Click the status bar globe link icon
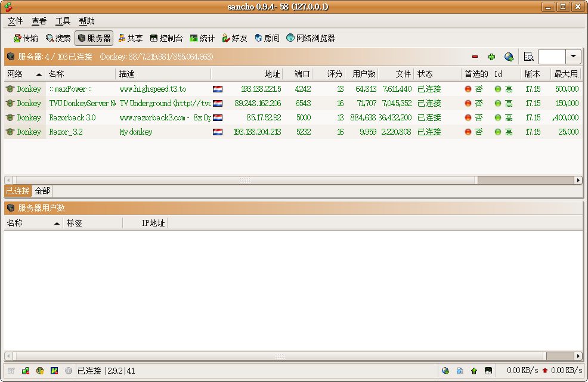Viewport: 588px width, 382px height. (x=445, y=371)
